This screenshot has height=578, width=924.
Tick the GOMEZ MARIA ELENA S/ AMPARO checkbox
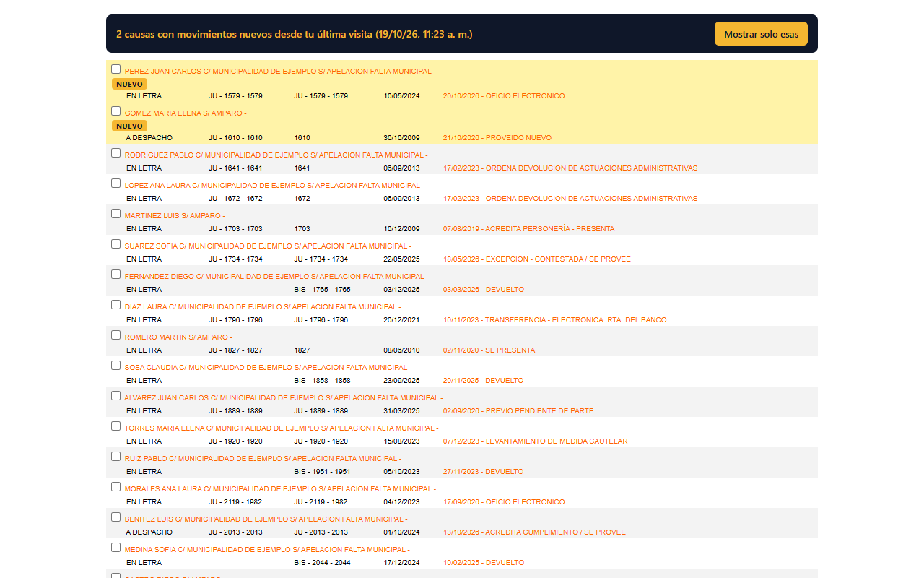tap(115, 111)
